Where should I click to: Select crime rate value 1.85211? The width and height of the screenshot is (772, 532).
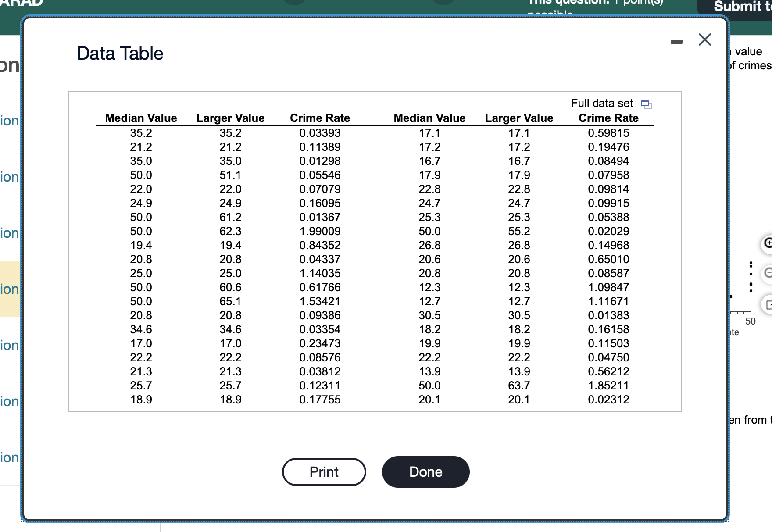click(609, 386)
